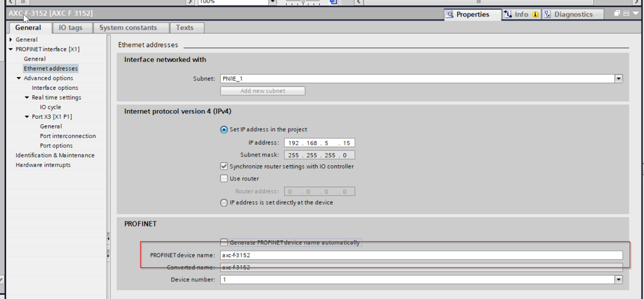Collapse inspector window with down arrow

636,13
